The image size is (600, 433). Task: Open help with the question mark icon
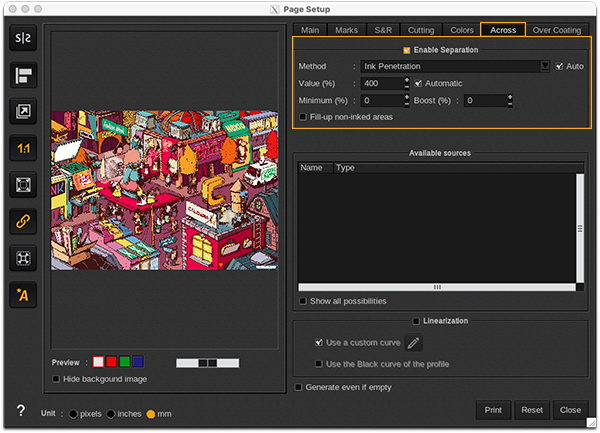coord(21,410)
